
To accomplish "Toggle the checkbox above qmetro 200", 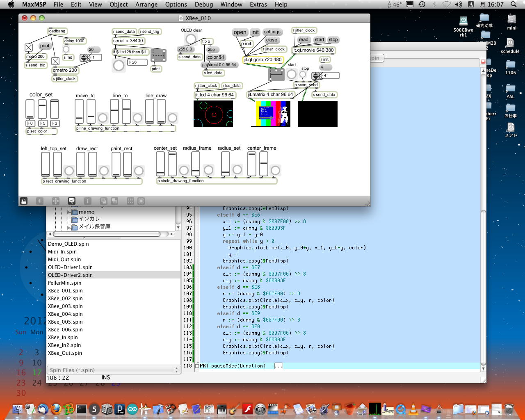I will (55, 61).
